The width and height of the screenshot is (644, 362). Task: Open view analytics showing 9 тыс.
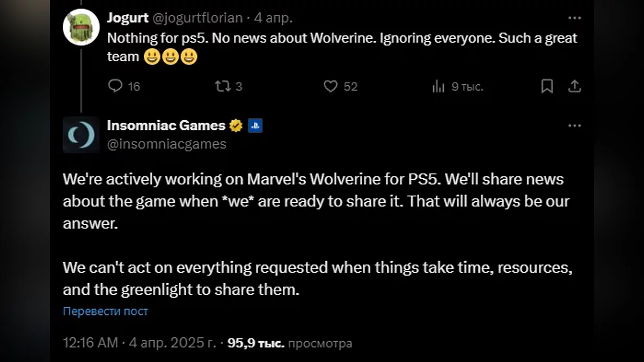coord(438,86)
